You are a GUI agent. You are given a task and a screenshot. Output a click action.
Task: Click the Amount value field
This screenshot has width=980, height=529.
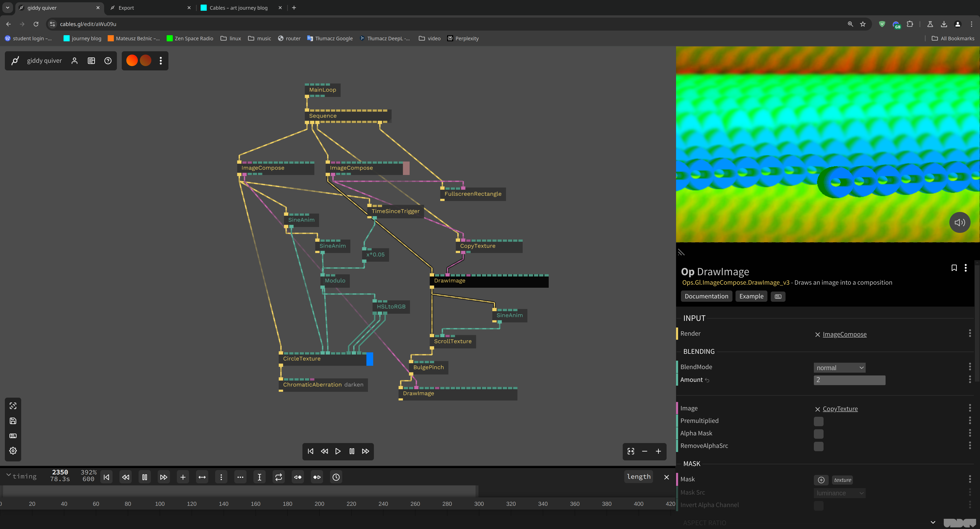pos(849,380)
